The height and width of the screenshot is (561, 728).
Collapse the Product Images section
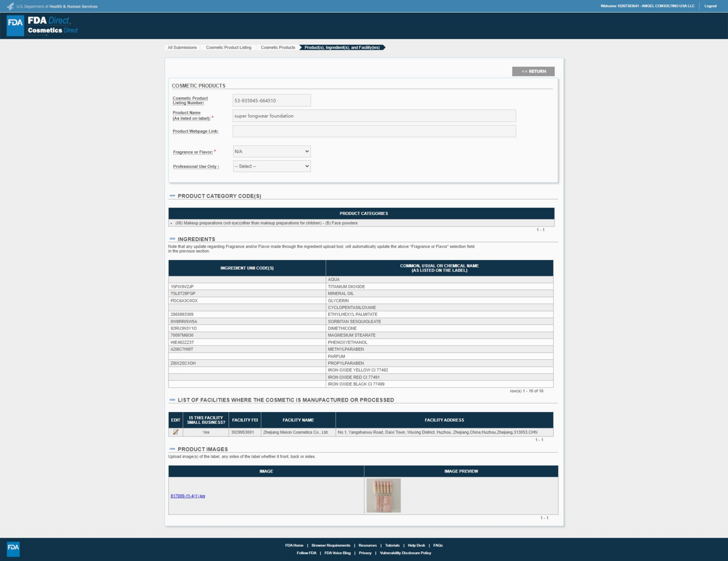pos(172,449)
